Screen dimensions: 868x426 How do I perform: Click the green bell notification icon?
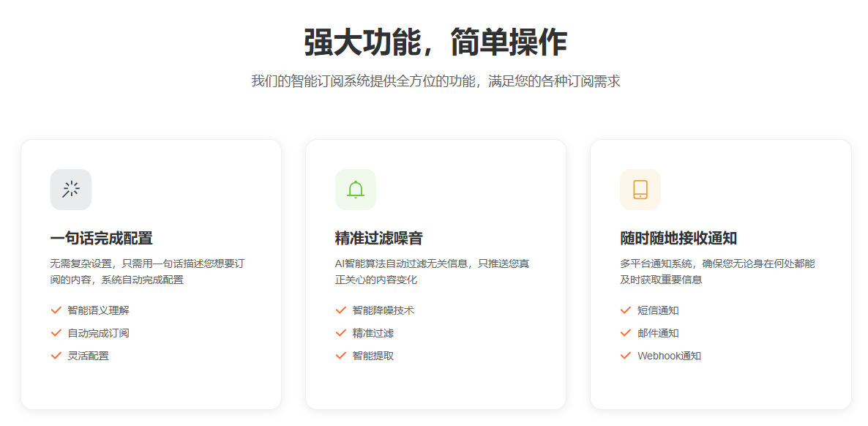coord(356,190)
